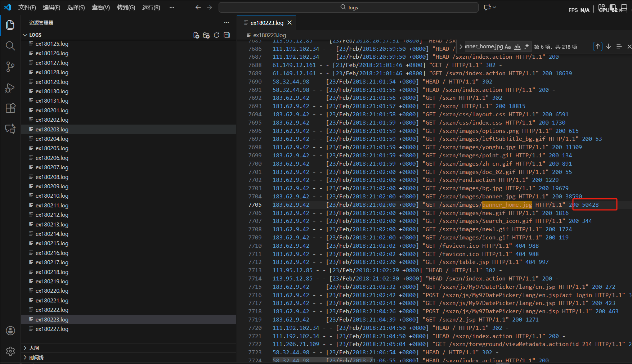Toggle Match Case in find widget
The height and width of the screenshot is (364, 632).
508,46
